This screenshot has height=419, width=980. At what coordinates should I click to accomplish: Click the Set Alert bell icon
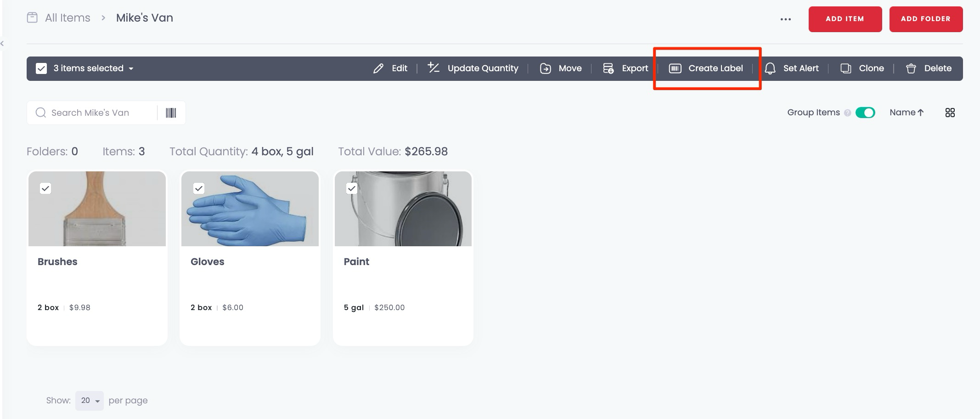click(770, 68)
